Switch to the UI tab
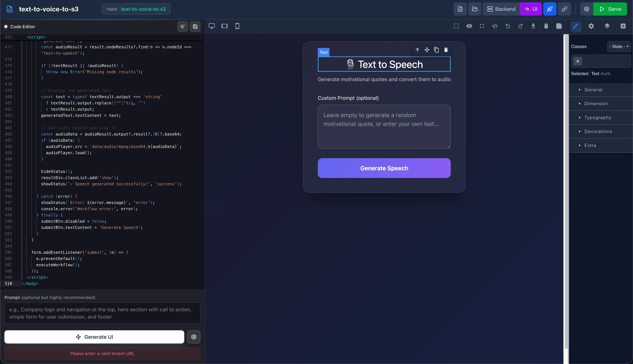 pos(531,9)
